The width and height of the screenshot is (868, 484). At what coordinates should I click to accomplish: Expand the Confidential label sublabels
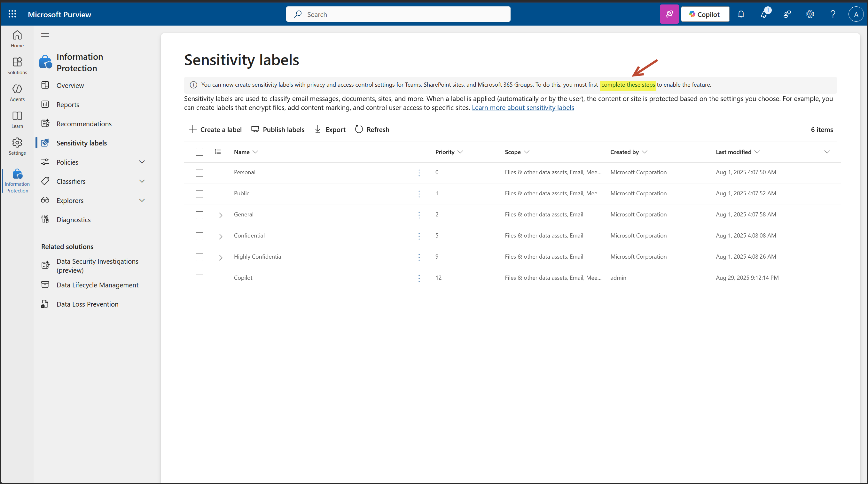tap(220, 236)
